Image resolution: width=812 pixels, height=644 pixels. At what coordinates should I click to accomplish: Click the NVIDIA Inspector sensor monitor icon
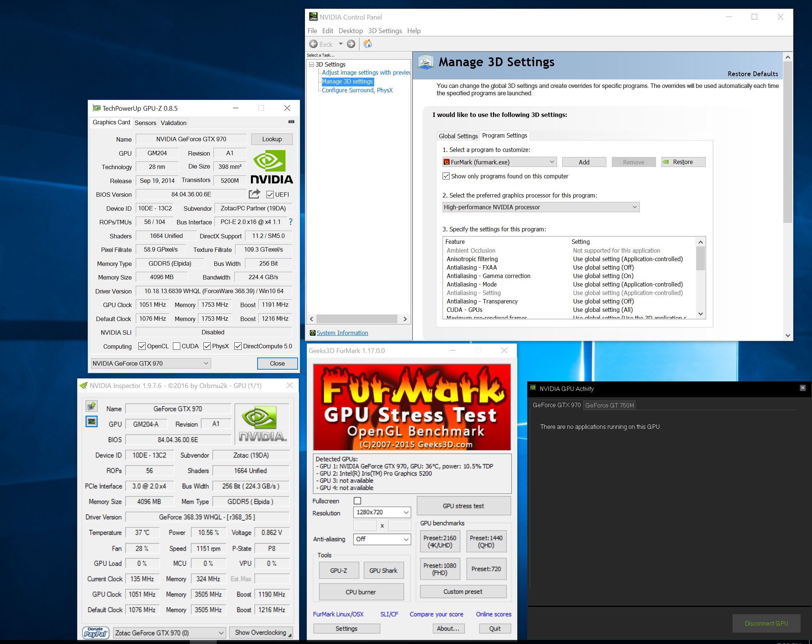92,421
